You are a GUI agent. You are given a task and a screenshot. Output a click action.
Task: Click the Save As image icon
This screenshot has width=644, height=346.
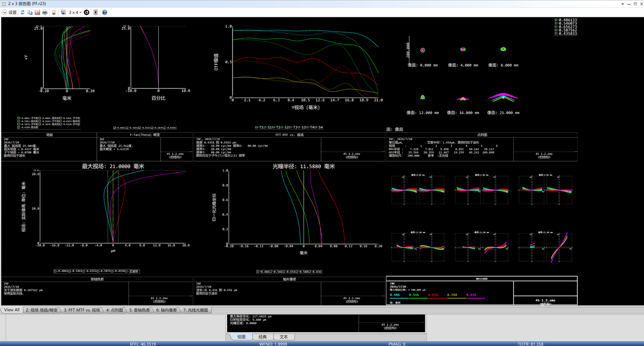pos(38,13)
